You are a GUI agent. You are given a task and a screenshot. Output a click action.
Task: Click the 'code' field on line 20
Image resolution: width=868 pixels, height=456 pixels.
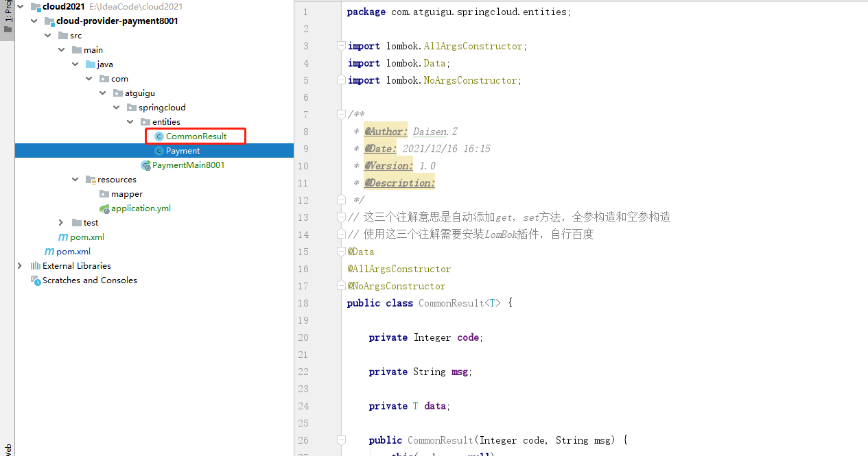469,337
